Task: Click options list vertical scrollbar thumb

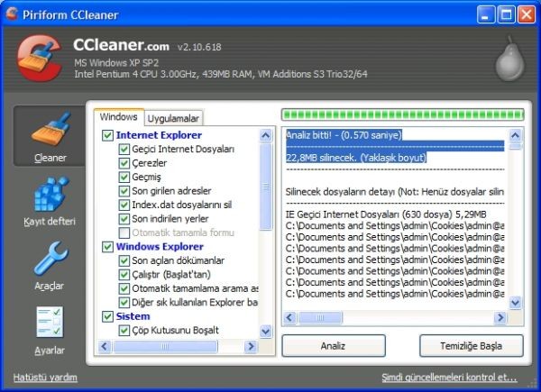Action: coord(265,187)
